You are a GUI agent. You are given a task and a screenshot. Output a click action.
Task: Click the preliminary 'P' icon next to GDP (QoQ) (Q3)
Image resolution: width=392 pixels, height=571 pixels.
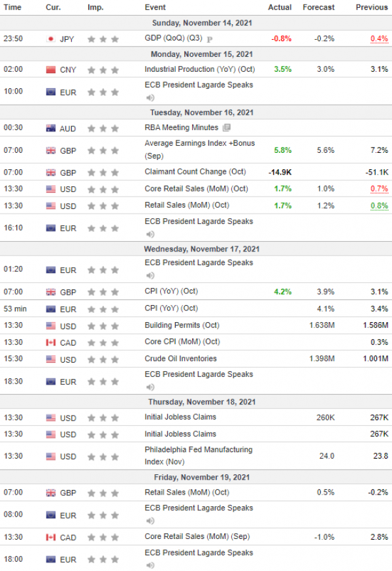(x=210, y=39)
